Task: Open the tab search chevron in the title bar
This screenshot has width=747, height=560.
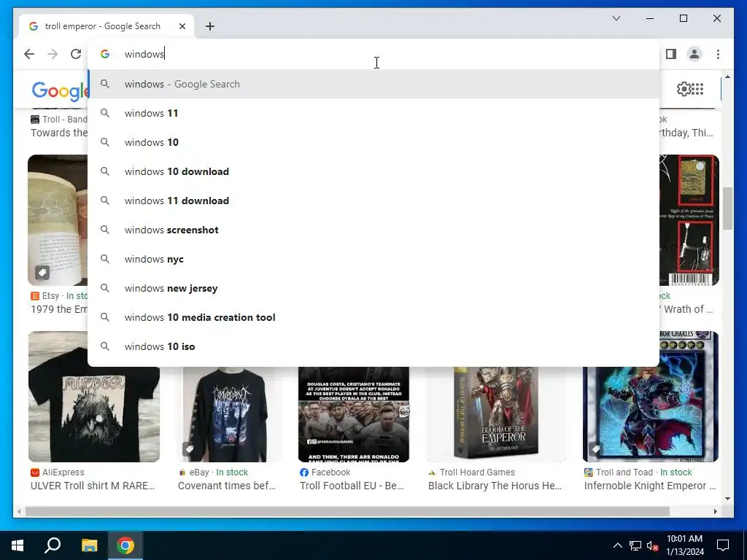Action: (x=616, y=18)
